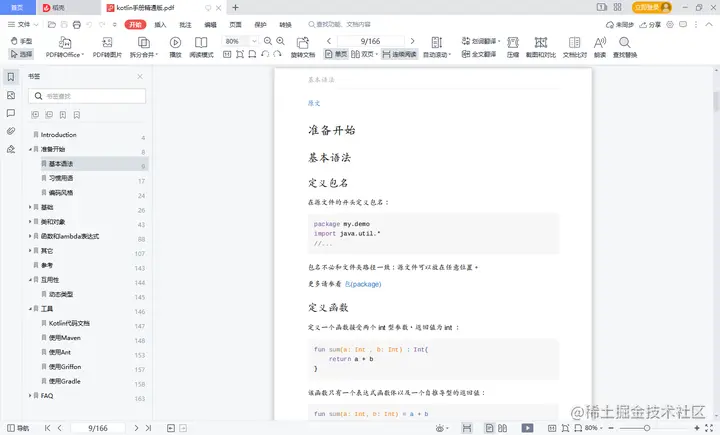Open the 编辑 ribbon tab
Screen dimensions: 720x435
210,24
